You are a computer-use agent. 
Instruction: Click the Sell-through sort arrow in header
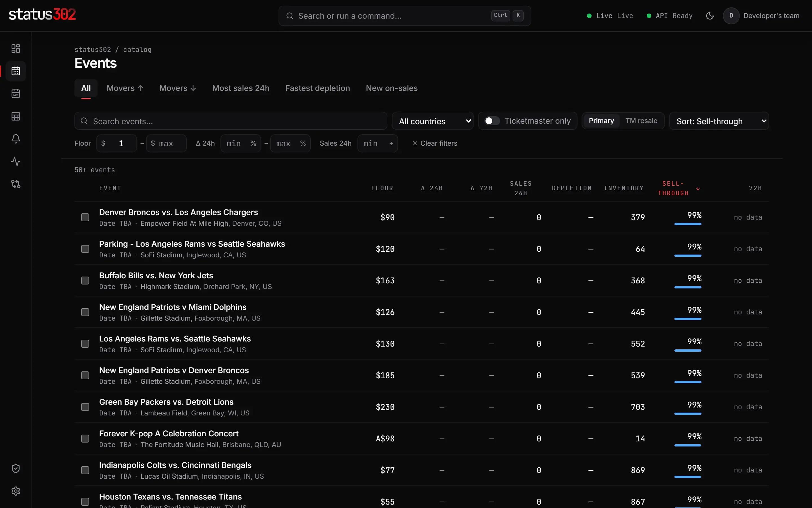[698, 189]
